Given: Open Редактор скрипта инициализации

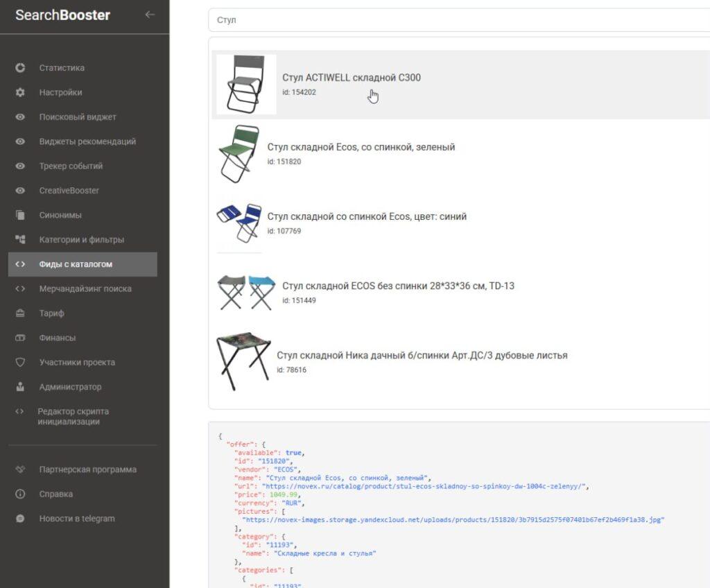Looking at the screenshot, I should tap(73, 417).
